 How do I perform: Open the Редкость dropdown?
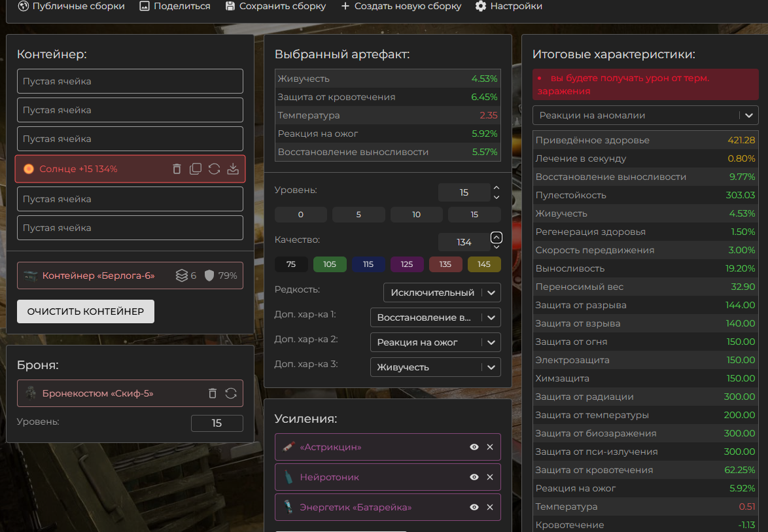tap(442, 293)
